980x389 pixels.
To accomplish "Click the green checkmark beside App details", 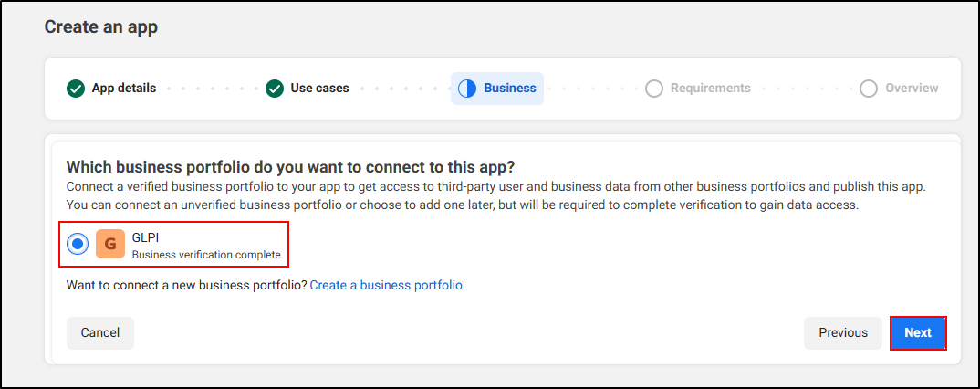I will click(76, 89).
